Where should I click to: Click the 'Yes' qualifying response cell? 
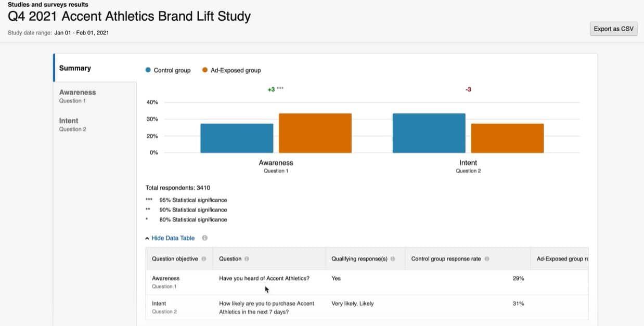[x=336, y=278]
